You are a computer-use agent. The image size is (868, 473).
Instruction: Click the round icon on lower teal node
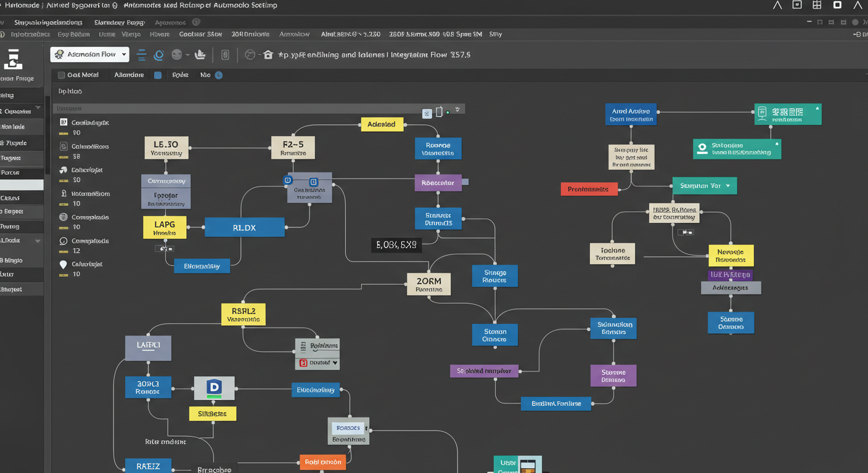coord(702,149)
